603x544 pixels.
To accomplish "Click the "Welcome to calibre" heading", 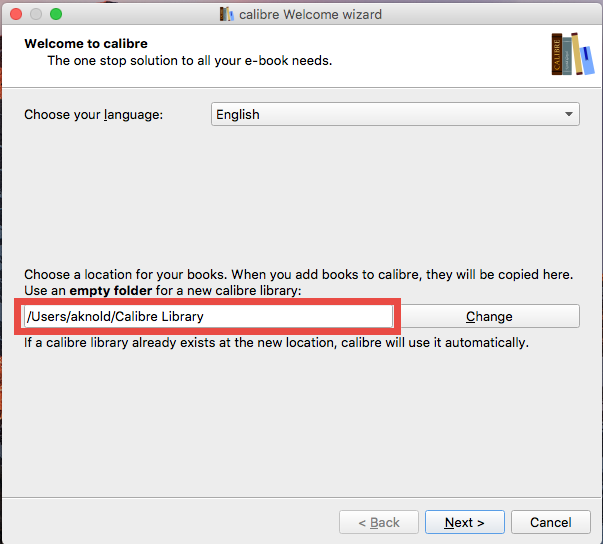I will [x=86, y=43].
